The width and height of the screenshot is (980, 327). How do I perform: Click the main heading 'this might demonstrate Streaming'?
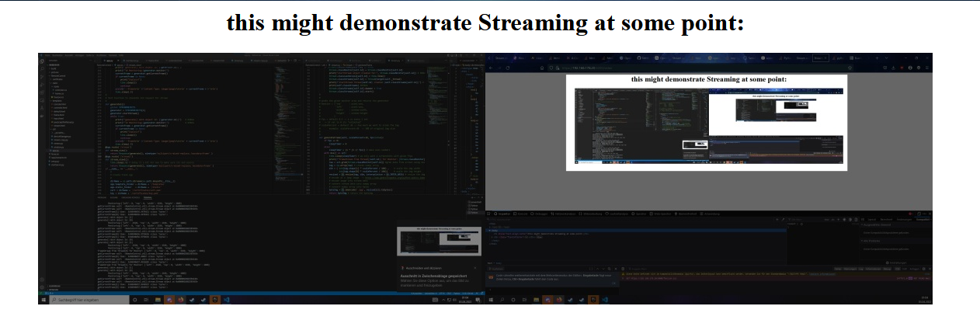click(x=485, y=23)
